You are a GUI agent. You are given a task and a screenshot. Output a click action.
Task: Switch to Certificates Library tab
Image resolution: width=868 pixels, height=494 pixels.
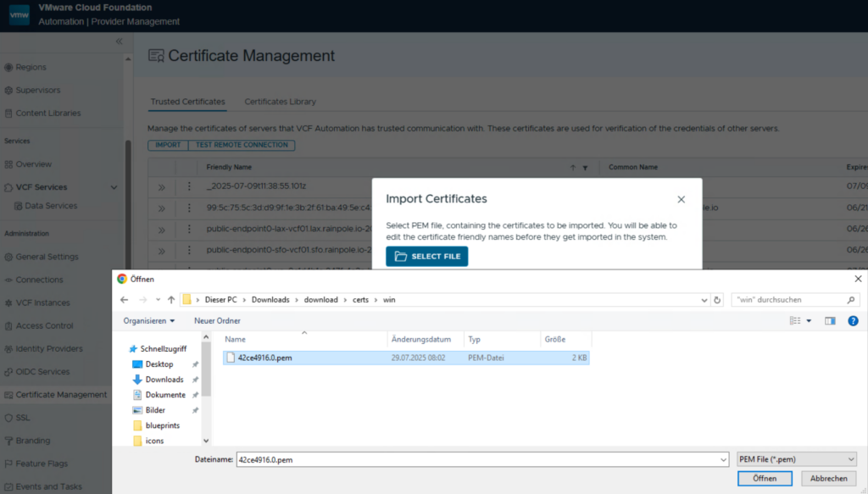pyautogui.click(x=280, y=102)
